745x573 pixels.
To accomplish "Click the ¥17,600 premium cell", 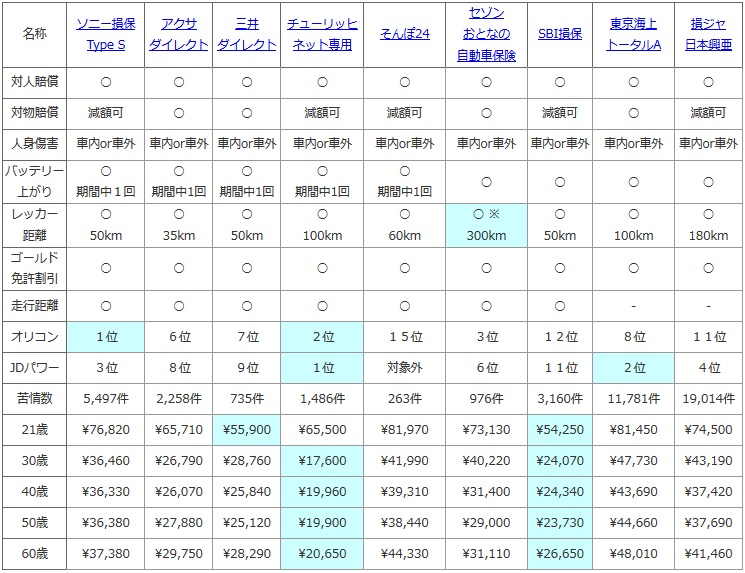I will pyautogui.click(x=322, y=460).
